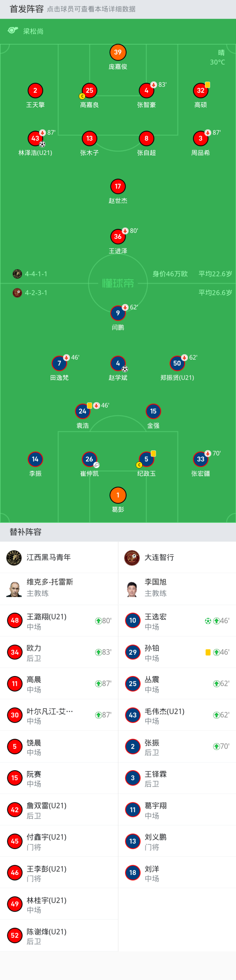
Task: Tap 郑振贤 number 50 player badge
Action: [177, 363]
